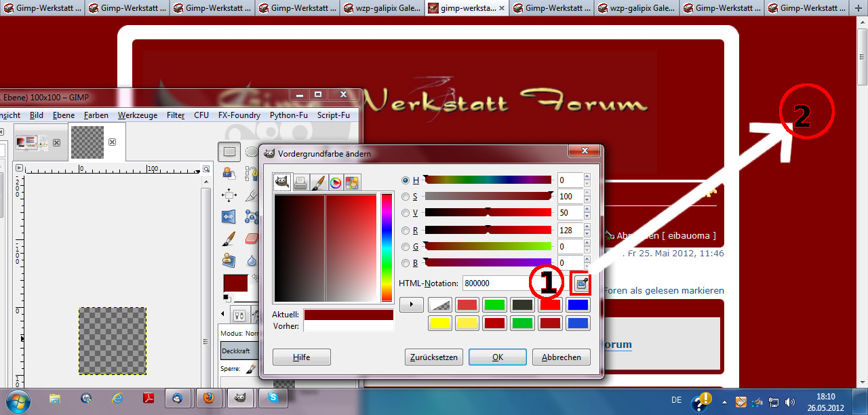Choose the B blue radio button
Image resolution: width=868 pixels, height=415 pixels.
406,263
